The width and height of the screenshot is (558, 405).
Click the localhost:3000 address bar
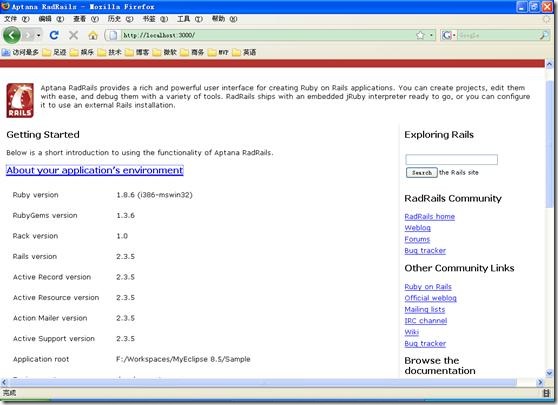[x=267, y=35]
